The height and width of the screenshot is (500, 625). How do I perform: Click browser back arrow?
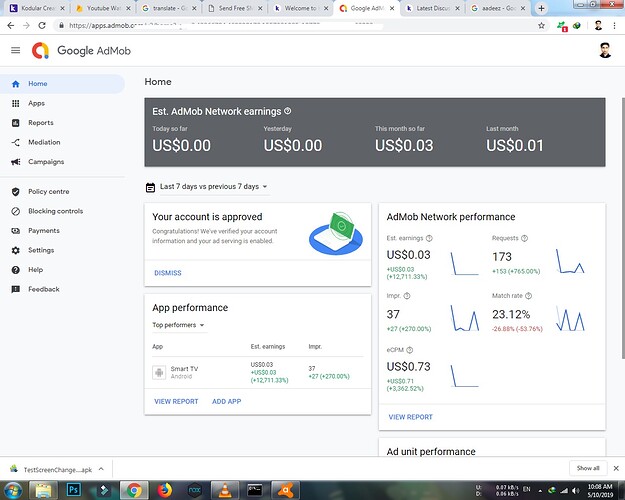11,26
